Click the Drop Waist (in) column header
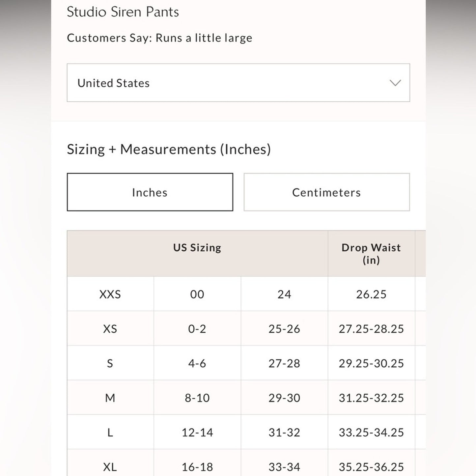The image size is (476, 476). pos(371,253)
